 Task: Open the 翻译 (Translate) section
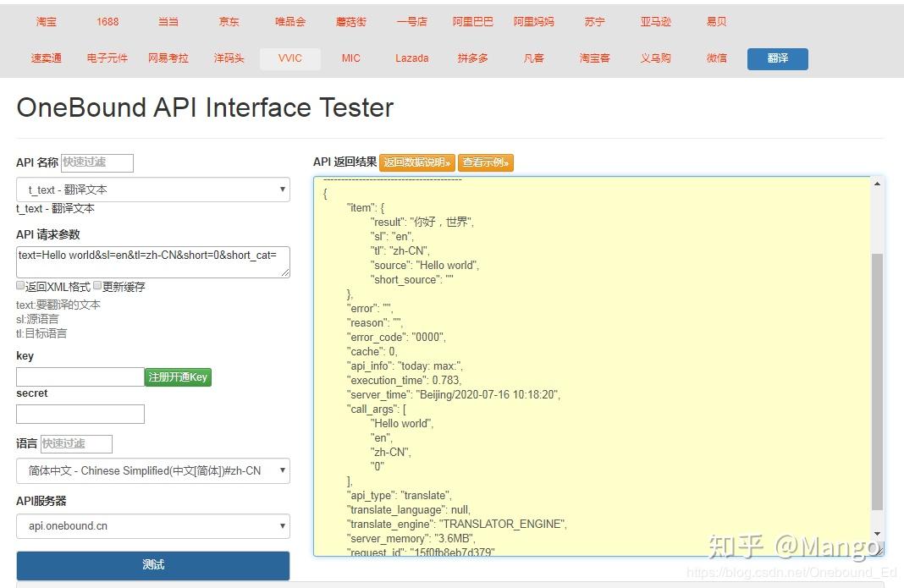point(777,59)
